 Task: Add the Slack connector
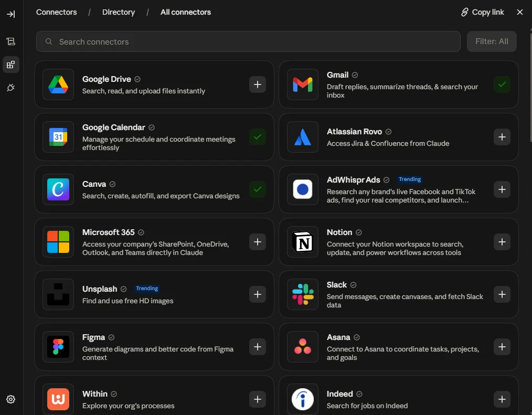502,294
